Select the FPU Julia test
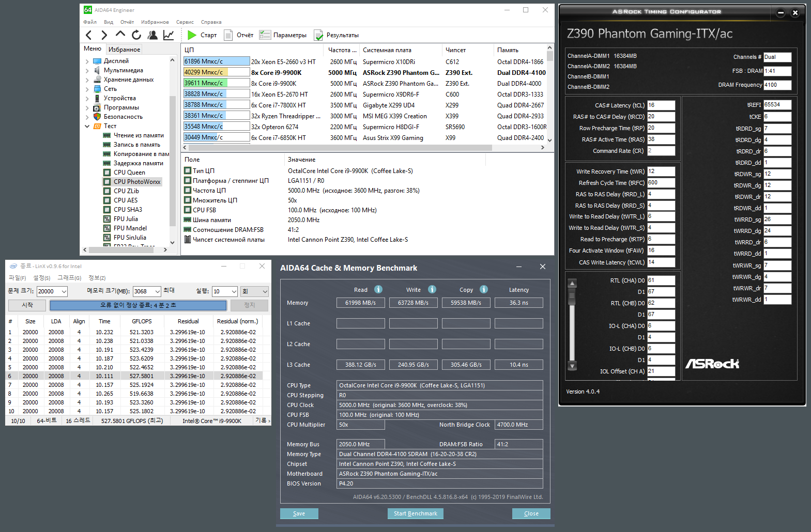The height and width of the screenshot is (532, 811). click(x=126, y=219)
